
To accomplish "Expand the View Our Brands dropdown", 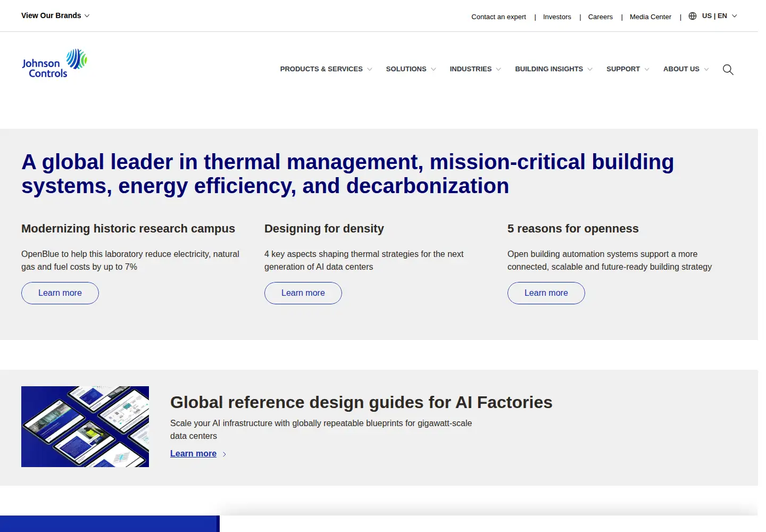I will click(55, 15).
